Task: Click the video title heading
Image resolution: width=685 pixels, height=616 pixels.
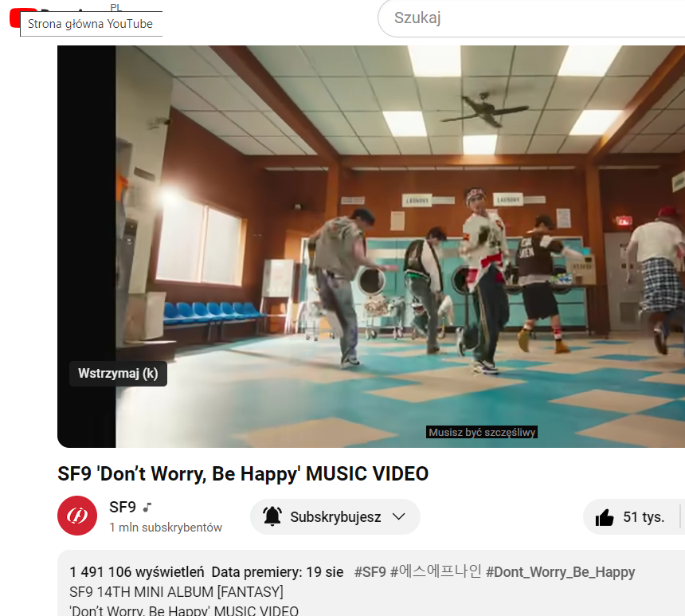Action: tap(243, 474)
